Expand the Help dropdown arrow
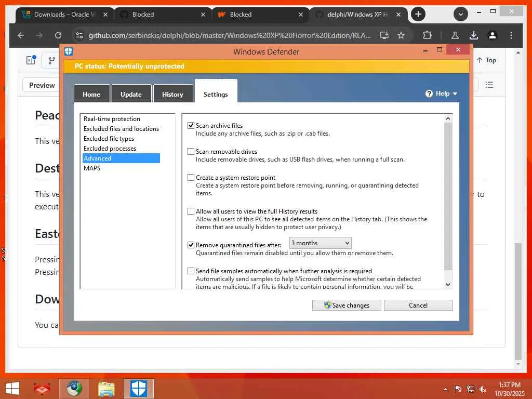This screenshot has height=399, width=532. click(455, 94)
